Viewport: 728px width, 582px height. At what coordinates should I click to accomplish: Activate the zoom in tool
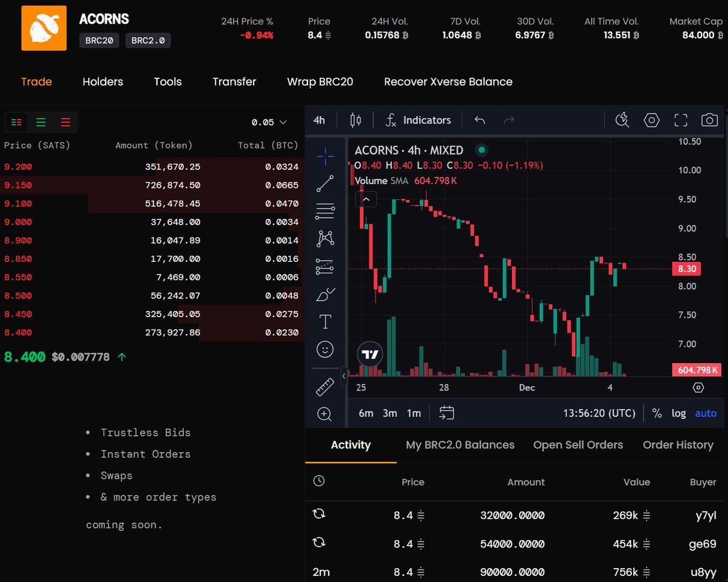coord(325,414)
